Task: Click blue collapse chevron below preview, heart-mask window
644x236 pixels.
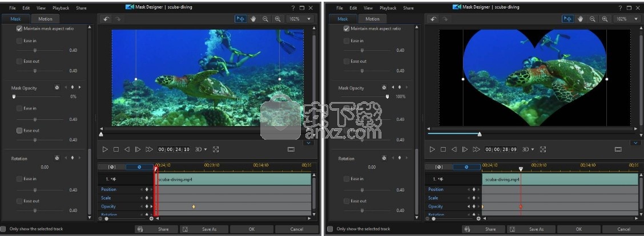Action: pyautogui.click(x=636, y=143)
